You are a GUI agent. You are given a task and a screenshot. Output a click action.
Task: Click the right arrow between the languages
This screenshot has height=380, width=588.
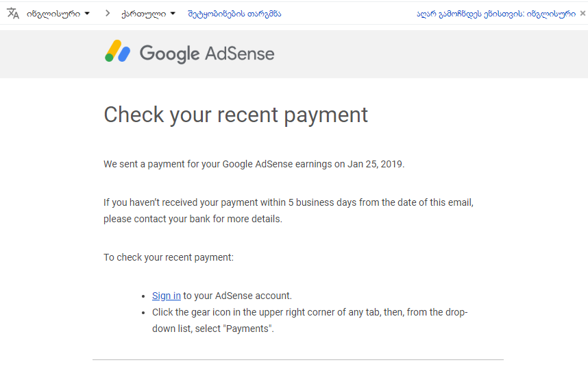[108, 14]
